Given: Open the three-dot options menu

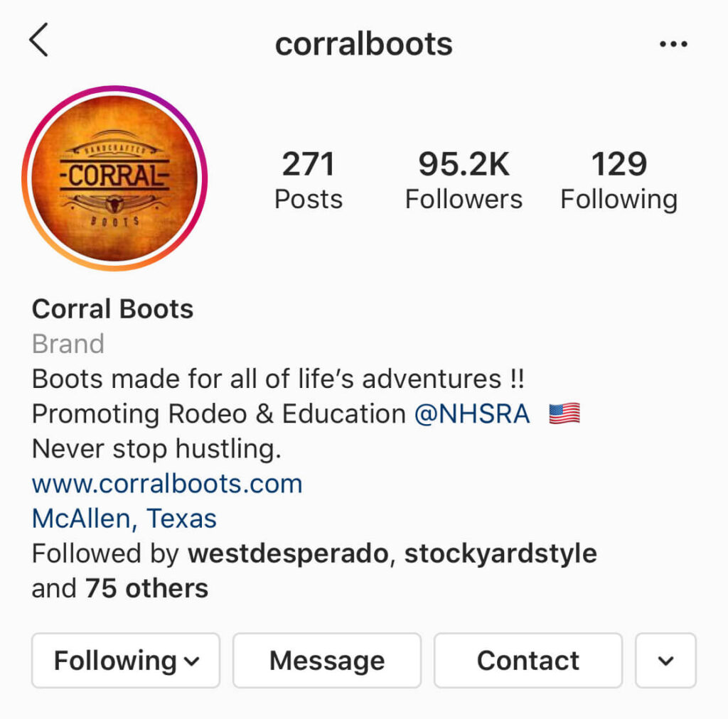Looking at the screenshot, I should point(673,44).
